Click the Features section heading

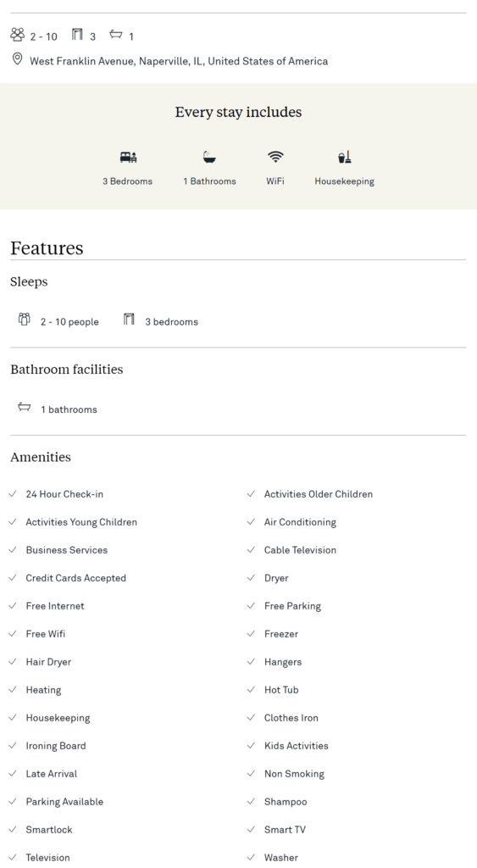coord(47,248)
